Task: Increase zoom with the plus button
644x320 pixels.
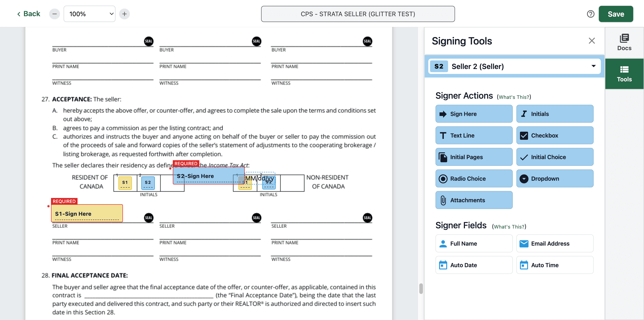Action: click(124, 14)
